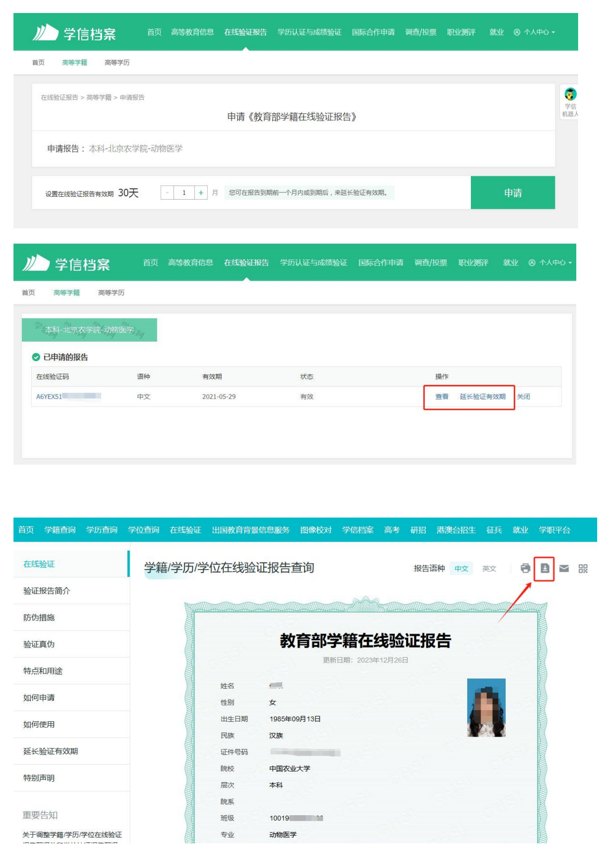Click the green 申请 button
Viewport: 606px width, 868px height.
pyautogui.click(x=513, y=193)
